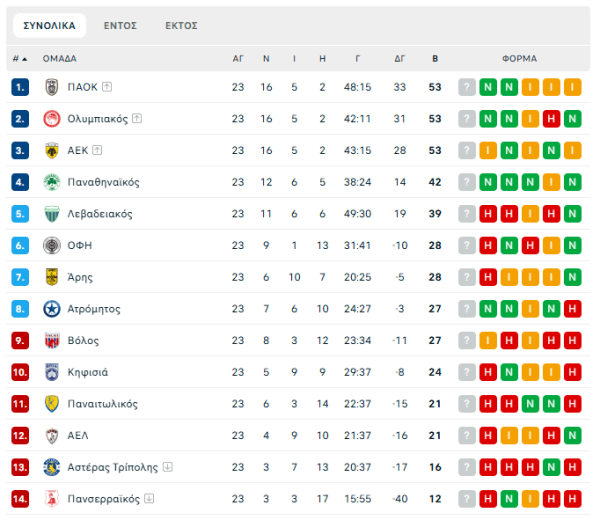Switch to the ΕΝΤΟΣ tab
This screenshot has width=600, height=520.
click(x=120, y=25)
